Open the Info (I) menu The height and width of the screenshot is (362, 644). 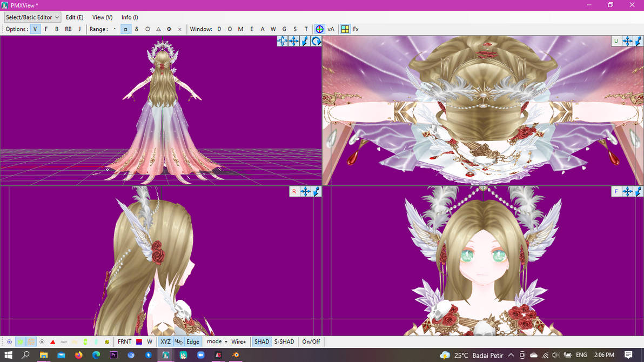(129, 17)
